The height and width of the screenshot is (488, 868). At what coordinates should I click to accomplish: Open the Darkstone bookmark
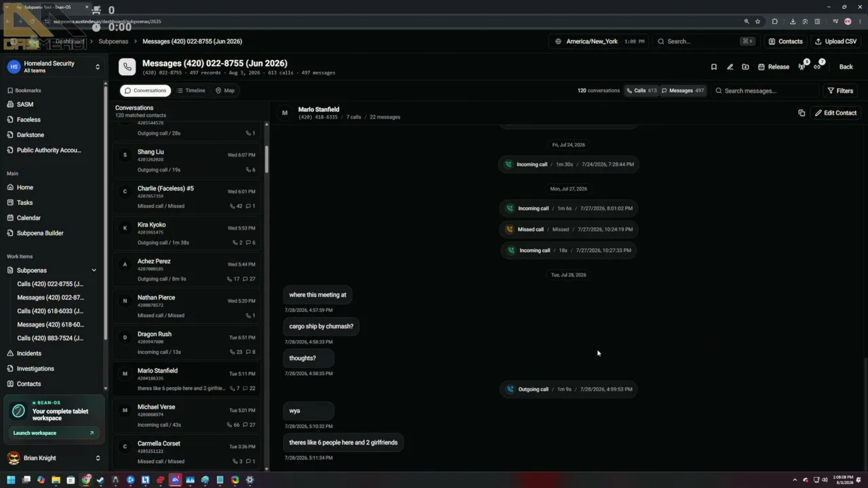tap(31, 135)
